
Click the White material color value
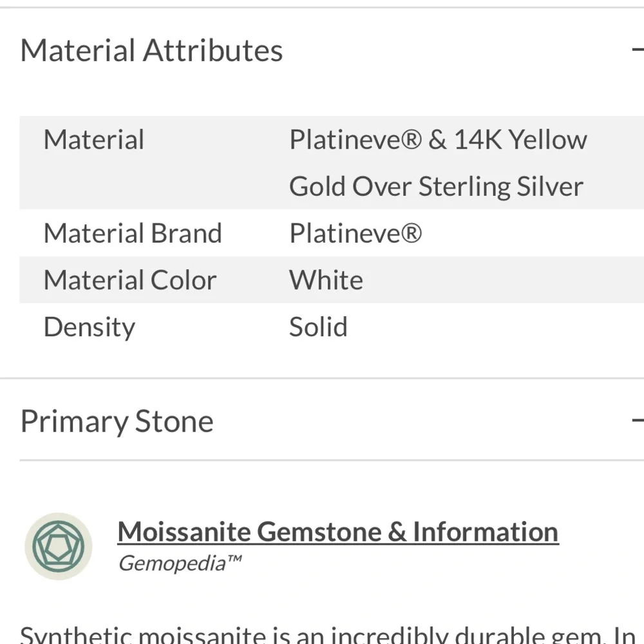point(326,280)
